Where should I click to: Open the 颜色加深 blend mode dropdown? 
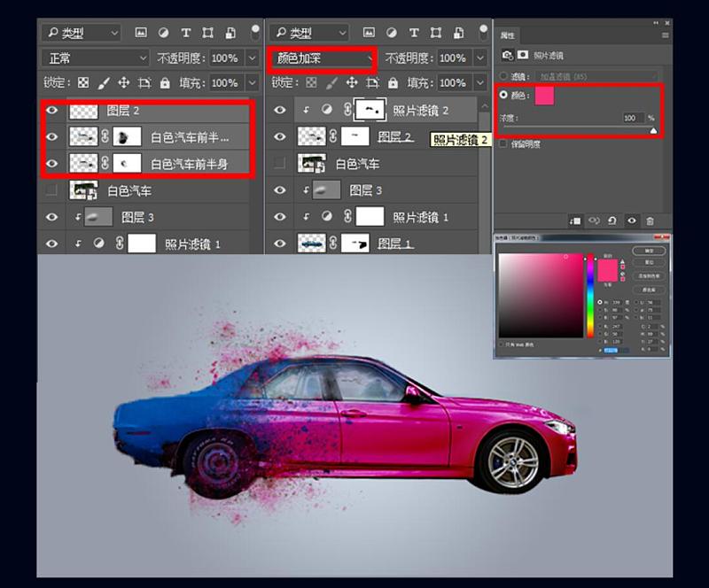(x=321, y=58)
